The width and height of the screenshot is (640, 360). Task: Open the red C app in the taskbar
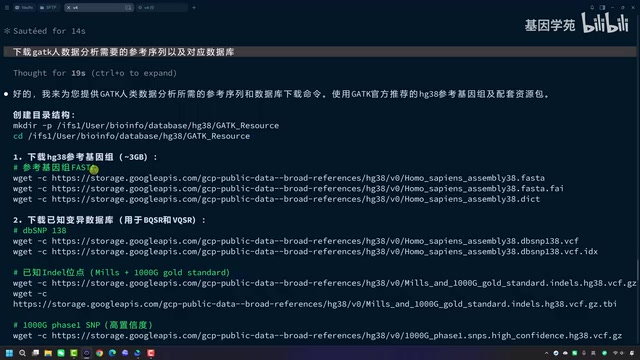(151, 353)
